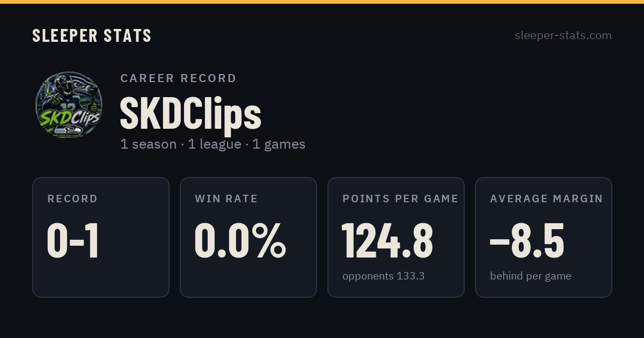This screenshot has height=338, width=644.
Task: Click the 0-1 record value
Action: [73, 241]
